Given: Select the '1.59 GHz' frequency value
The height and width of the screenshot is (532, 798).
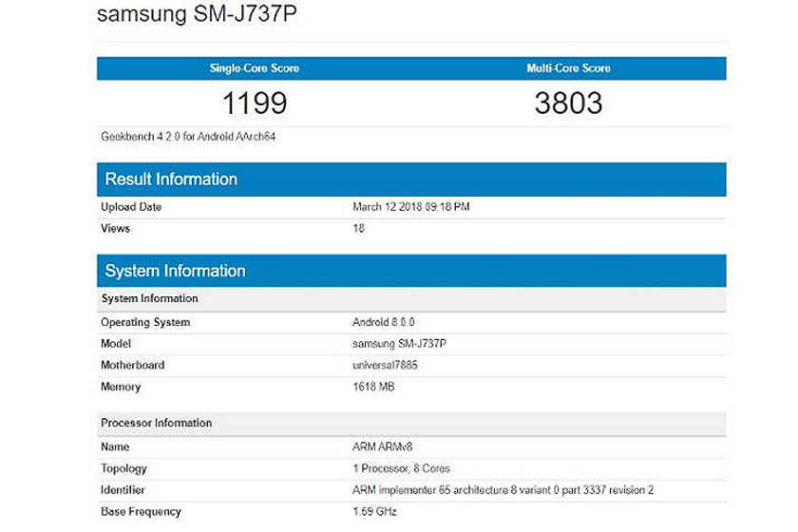Looking at the screenshot, I should click(x=374, y=512).
